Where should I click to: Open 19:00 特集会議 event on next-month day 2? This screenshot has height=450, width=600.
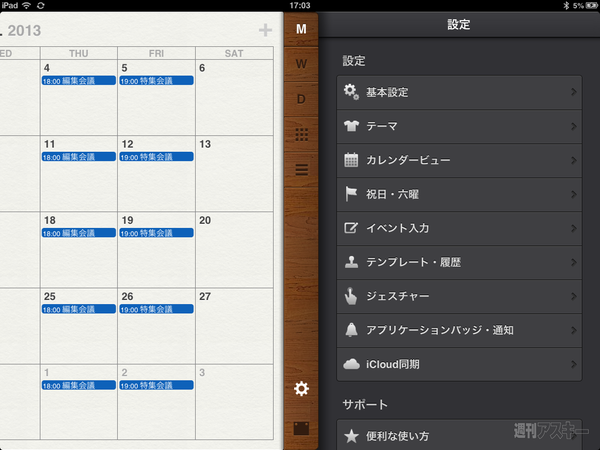pos(156,385)
